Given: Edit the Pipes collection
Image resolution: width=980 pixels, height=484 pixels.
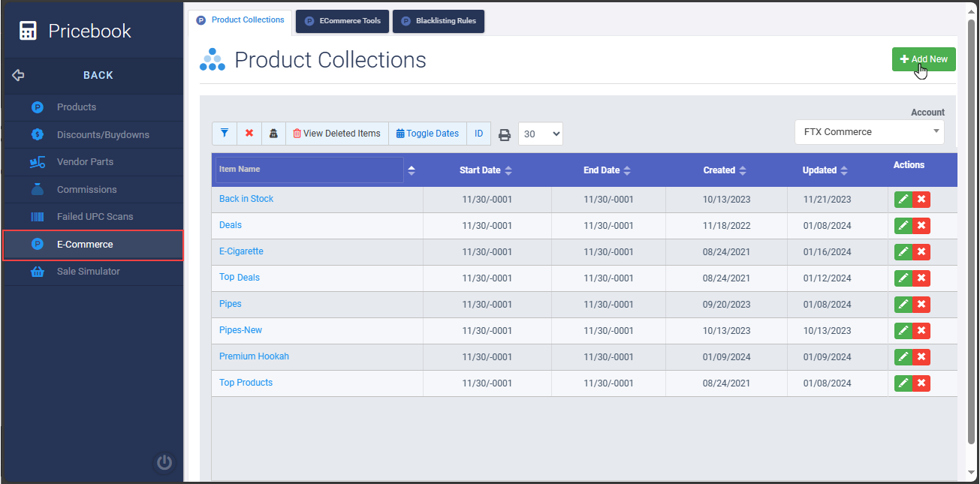Looking at the screenshot, I should [x=903, y=305].
